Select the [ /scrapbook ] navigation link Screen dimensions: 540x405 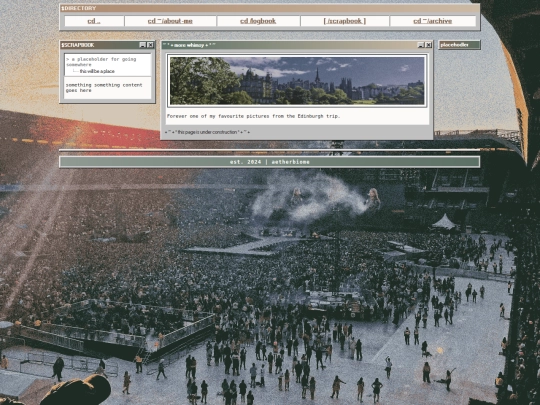tap(344, 21)
